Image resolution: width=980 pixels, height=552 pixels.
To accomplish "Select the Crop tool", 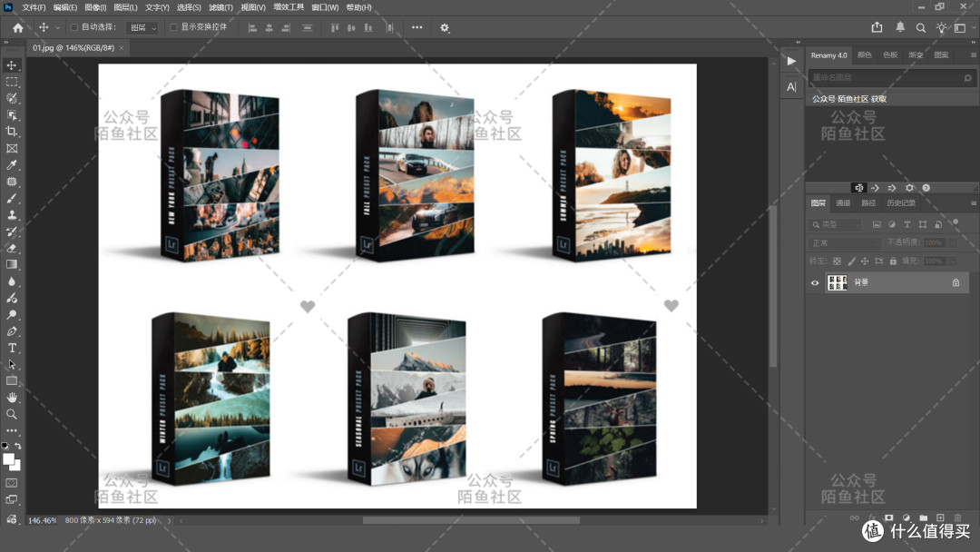I will (11, 132).
